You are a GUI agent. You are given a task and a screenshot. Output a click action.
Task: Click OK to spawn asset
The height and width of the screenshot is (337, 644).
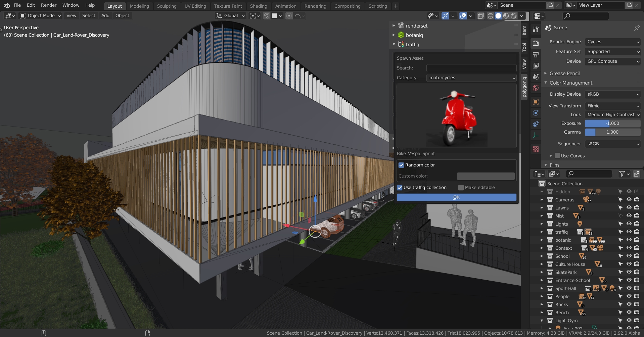pos(456,197)
